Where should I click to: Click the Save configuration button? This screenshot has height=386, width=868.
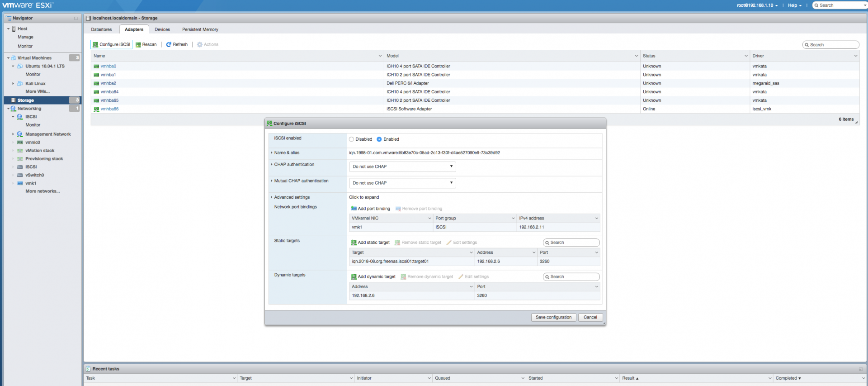pos(554,317)
